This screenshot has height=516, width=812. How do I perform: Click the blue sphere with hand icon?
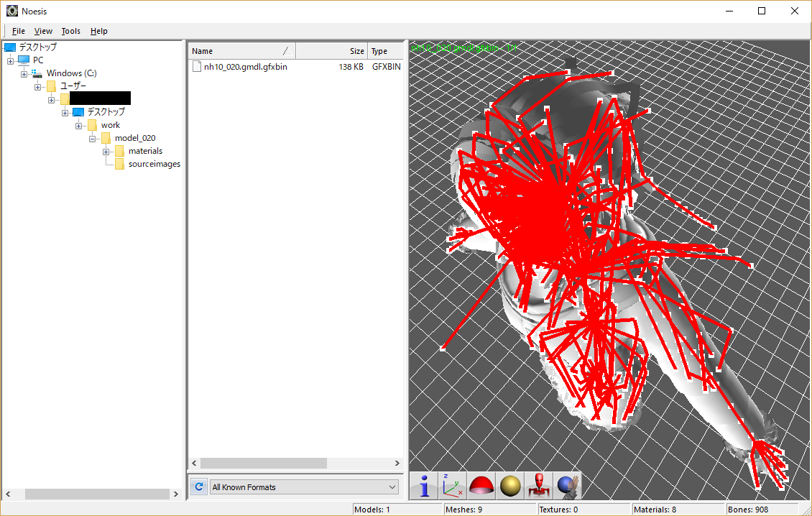coord(568,486)
